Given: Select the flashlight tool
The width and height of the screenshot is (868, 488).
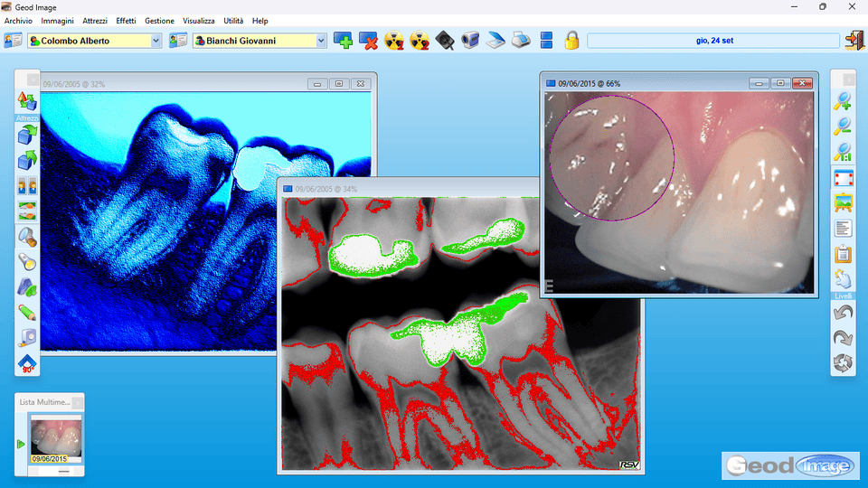Looking at the screenshot, I should click(x=26, y=262).
